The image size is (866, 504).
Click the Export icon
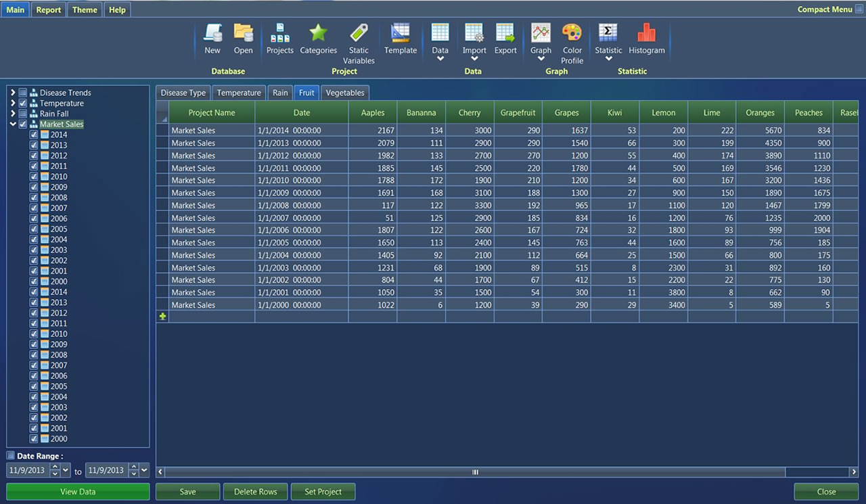[x=505, y=32]
